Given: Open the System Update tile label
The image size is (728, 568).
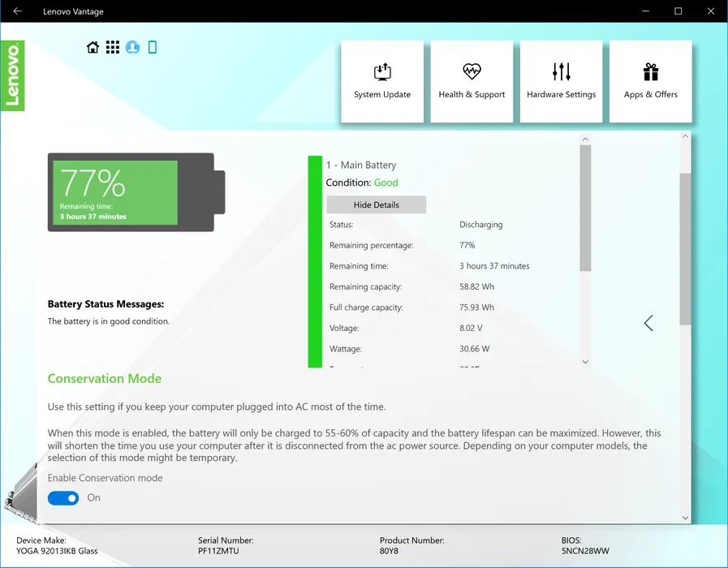Looking at the screenshot, I should click(x=382, y=95).
